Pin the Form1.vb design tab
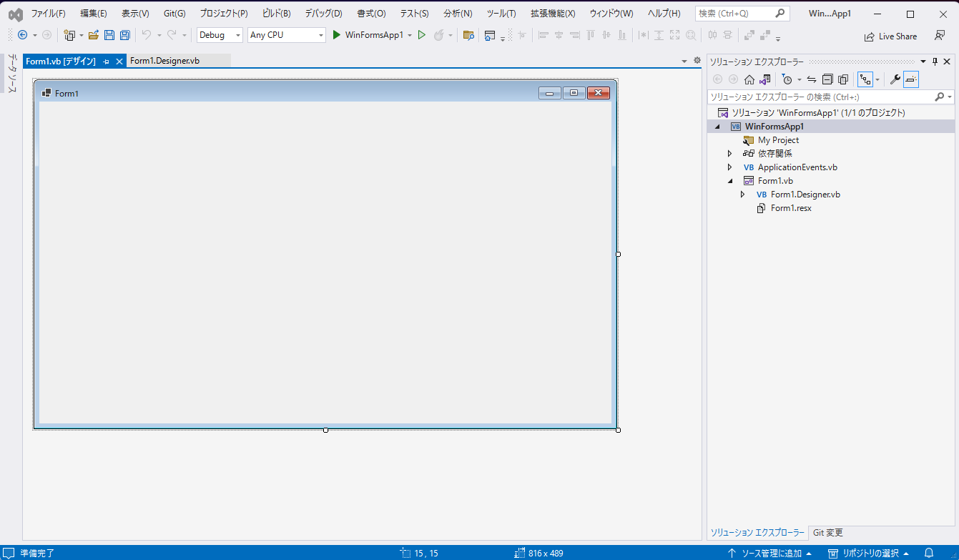 (x=106, y=62)
